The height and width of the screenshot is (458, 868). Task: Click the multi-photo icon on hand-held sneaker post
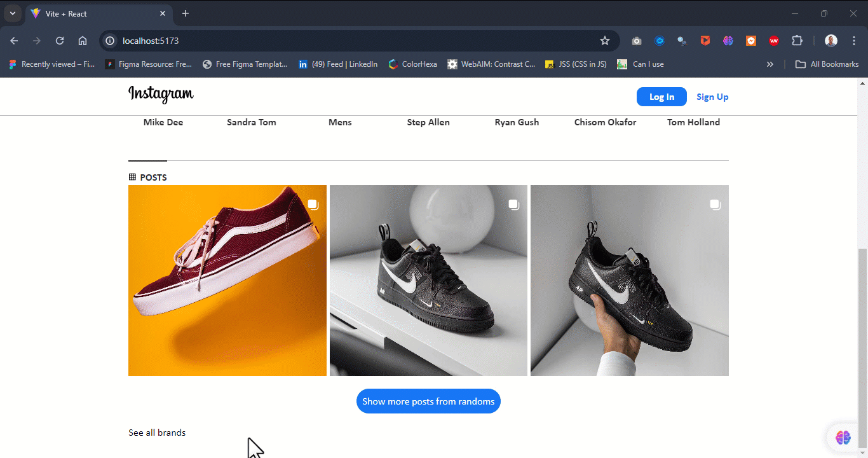(x=715, y=204)
